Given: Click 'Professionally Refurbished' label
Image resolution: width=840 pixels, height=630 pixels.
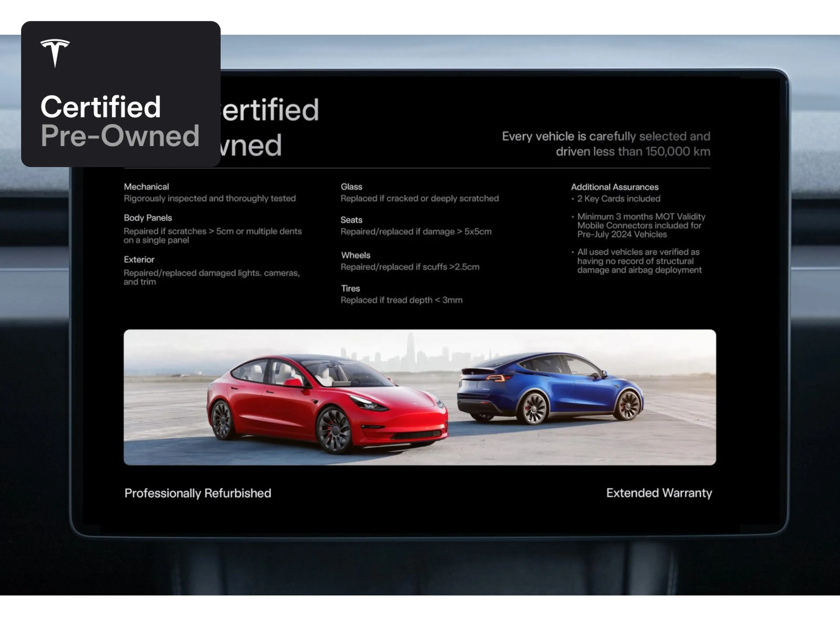Looking at the screenshot, I should click(198, 493).
